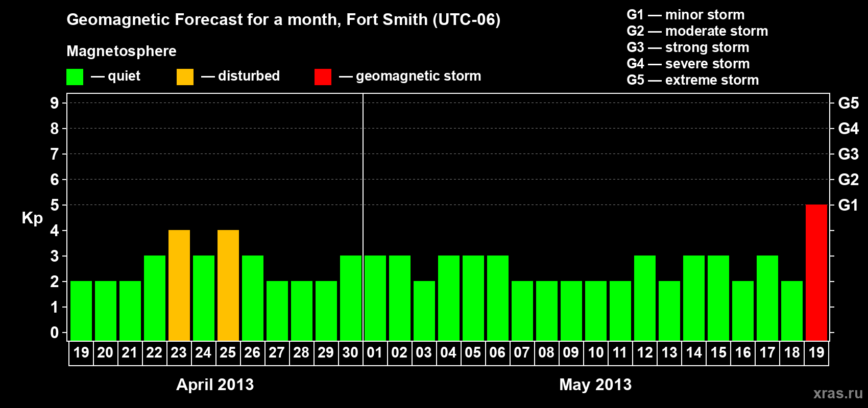The width and height of the screenshot is (868, 408).
Task: Click 'G1 — minor storm' legend text
Action: 685,15
